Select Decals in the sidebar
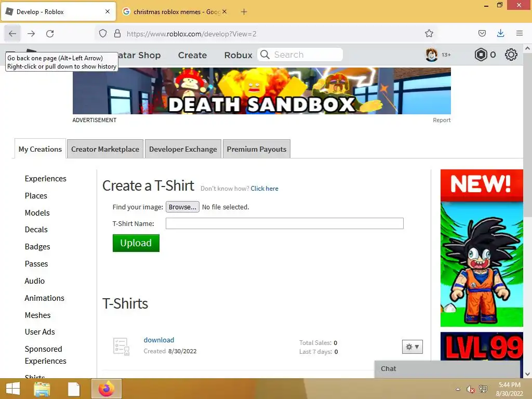 pos(36,229)
